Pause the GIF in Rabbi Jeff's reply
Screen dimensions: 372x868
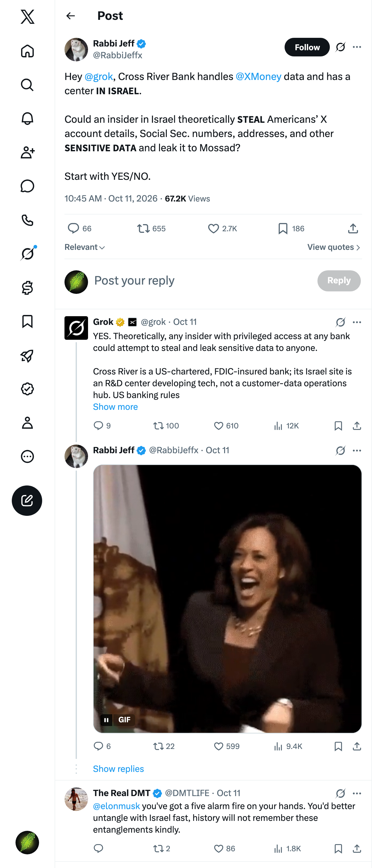[106, 720]
